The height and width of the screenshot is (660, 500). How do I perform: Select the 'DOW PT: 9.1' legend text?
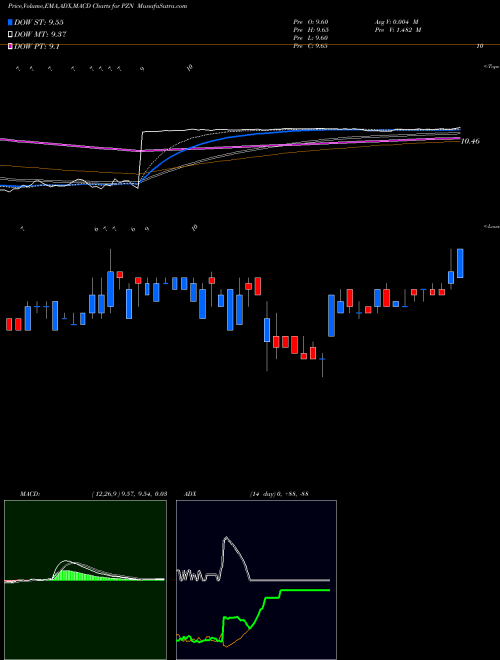[37, 46]
